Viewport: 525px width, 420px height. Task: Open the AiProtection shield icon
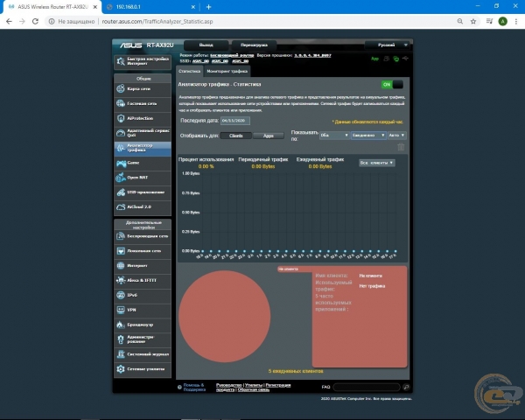(x=121, y=118)
